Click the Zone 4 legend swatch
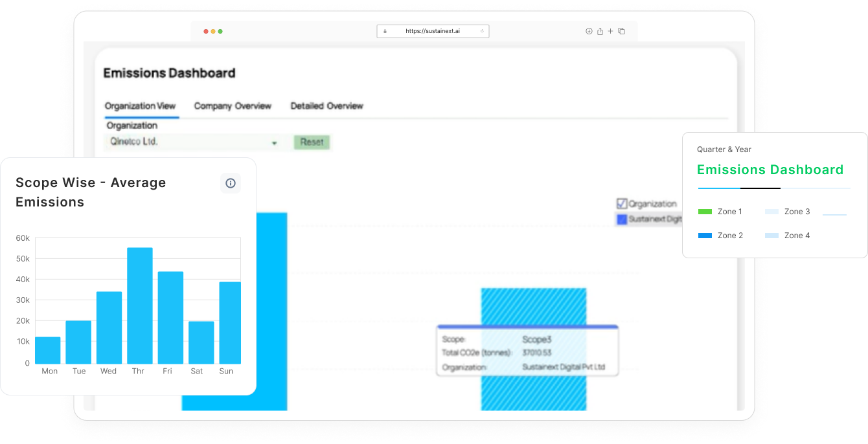 (771, 236)
